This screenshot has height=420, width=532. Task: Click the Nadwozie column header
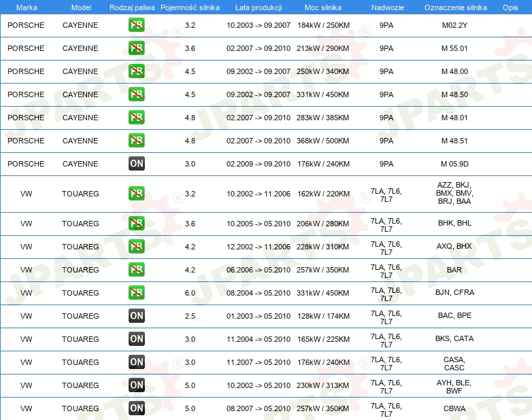point(388,7)
